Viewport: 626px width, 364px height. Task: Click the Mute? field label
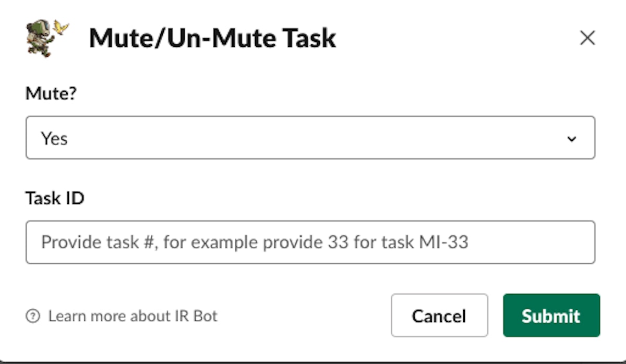51,94
